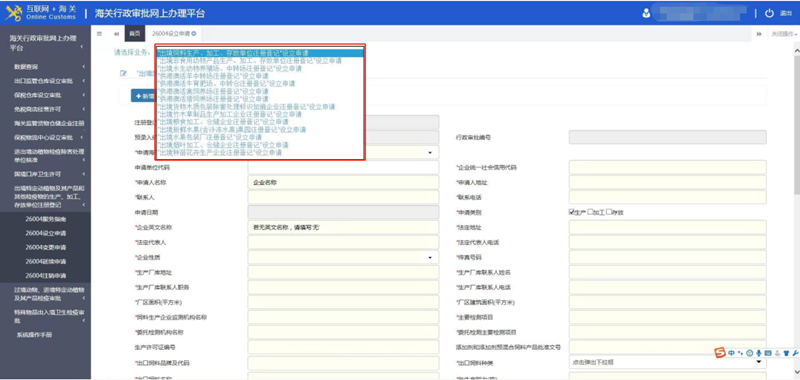Open 26004变更申请 in the sidebar

(46, 247)
